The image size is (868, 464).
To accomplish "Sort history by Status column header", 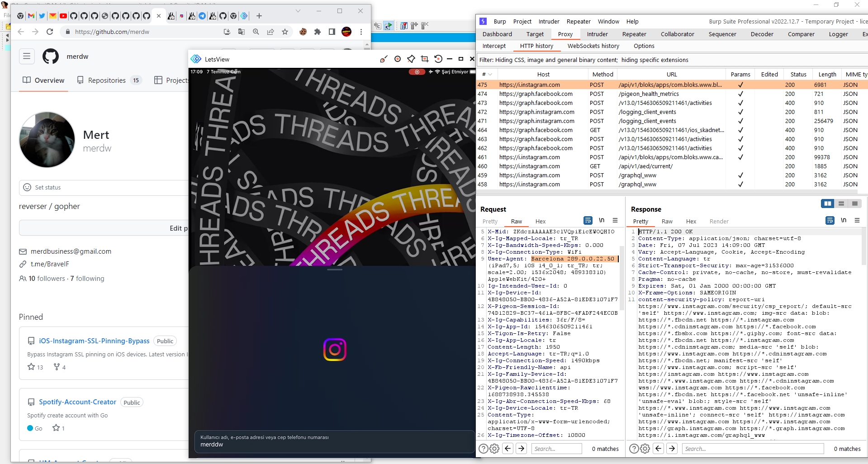I will click(798, 74).
